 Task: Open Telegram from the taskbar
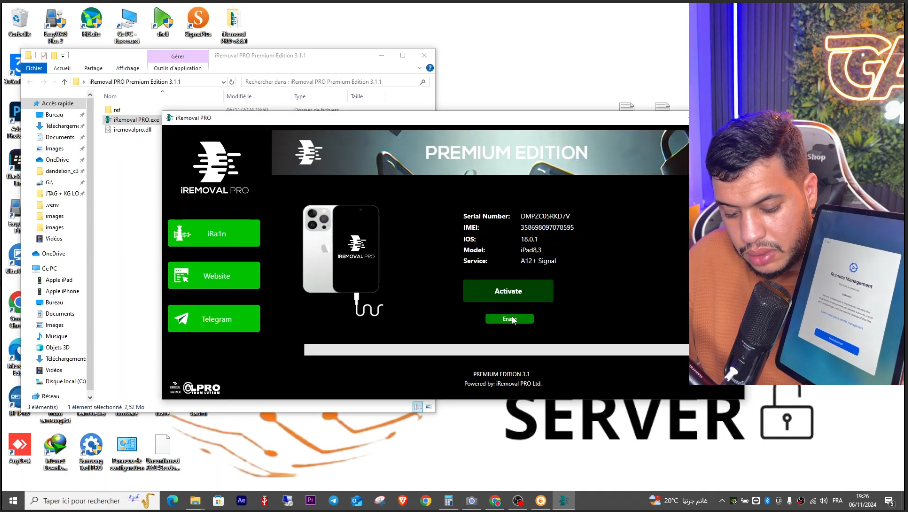pos(334,500)
